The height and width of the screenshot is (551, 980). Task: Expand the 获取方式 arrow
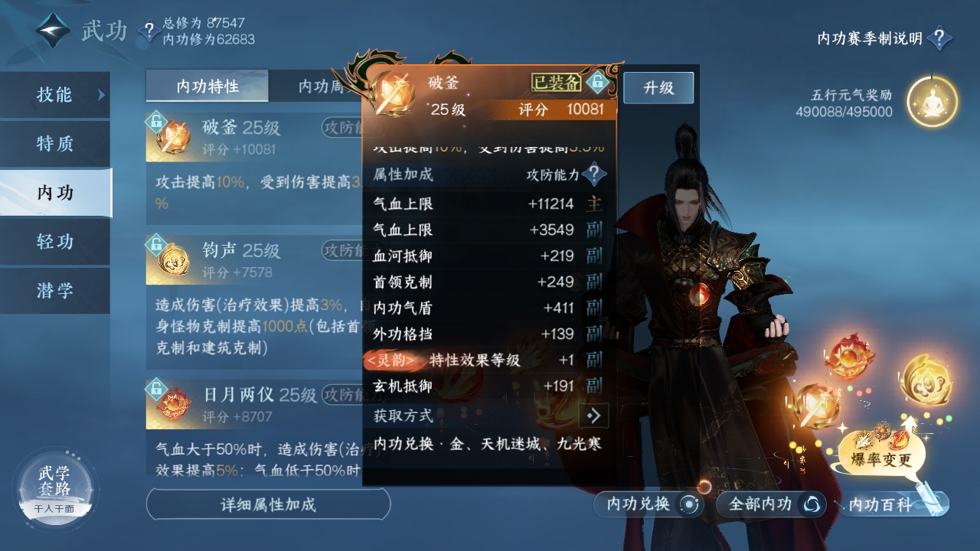(x=593, y=416)
